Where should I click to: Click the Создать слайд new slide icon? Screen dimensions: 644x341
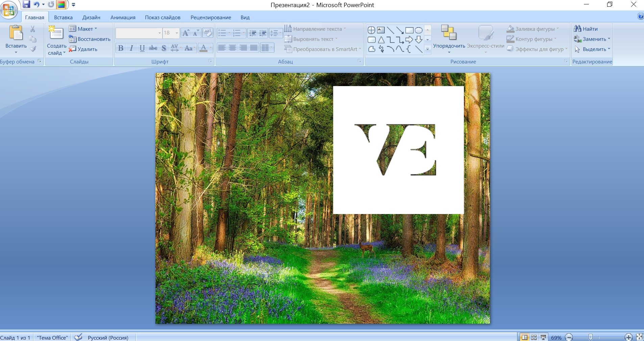pos(56,33)
